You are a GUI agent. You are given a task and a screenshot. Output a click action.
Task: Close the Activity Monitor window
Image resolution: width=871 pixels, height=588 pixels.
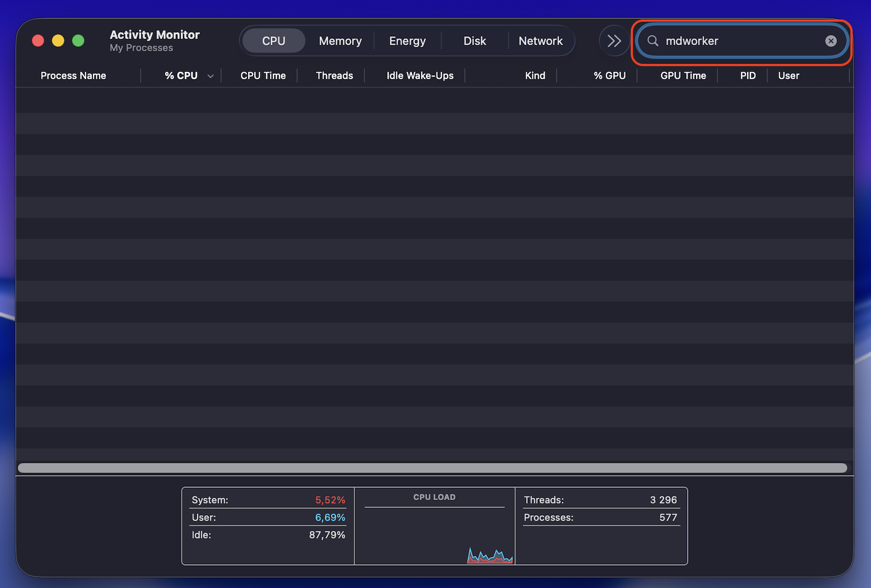(38, 41)
